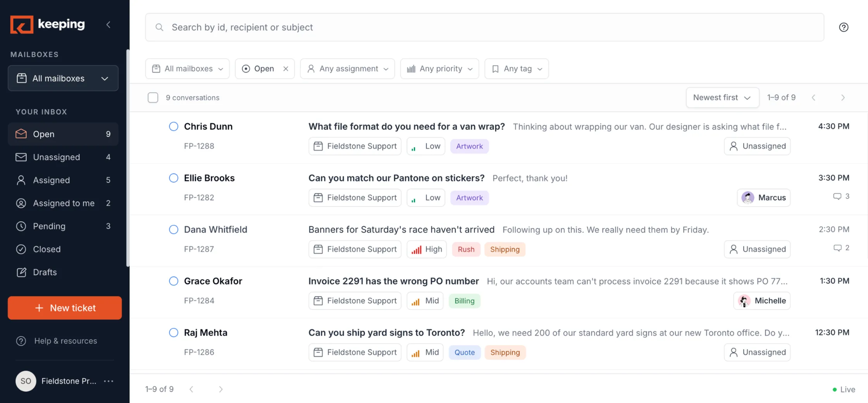Click the Billing tag on FP-1284
The width and height of the screenshot is (868, 403).
click(x=464, y=301)
